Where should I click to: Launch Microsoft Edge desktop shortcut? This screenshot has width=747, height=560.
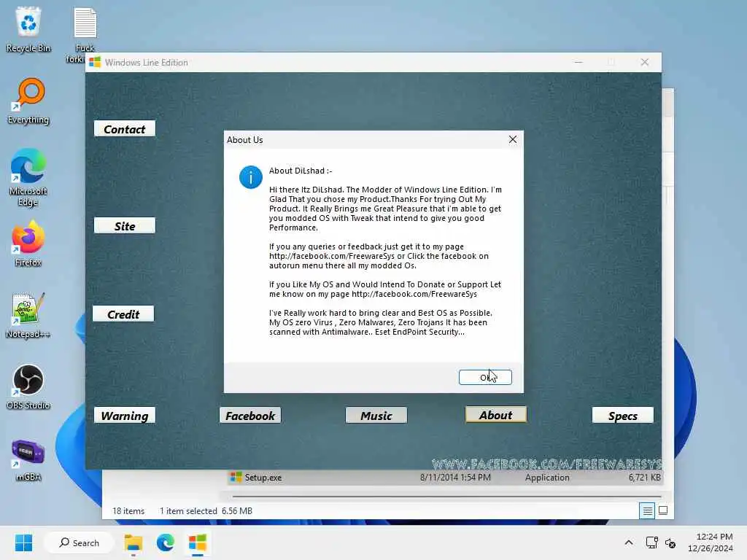click(x=28, y=177)
